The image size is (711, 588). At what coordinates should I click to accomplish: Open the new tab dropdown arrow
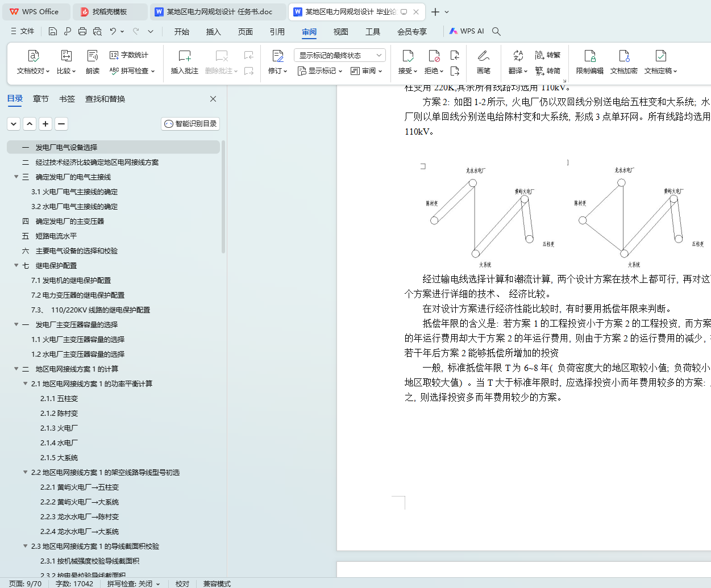[447, 12]
